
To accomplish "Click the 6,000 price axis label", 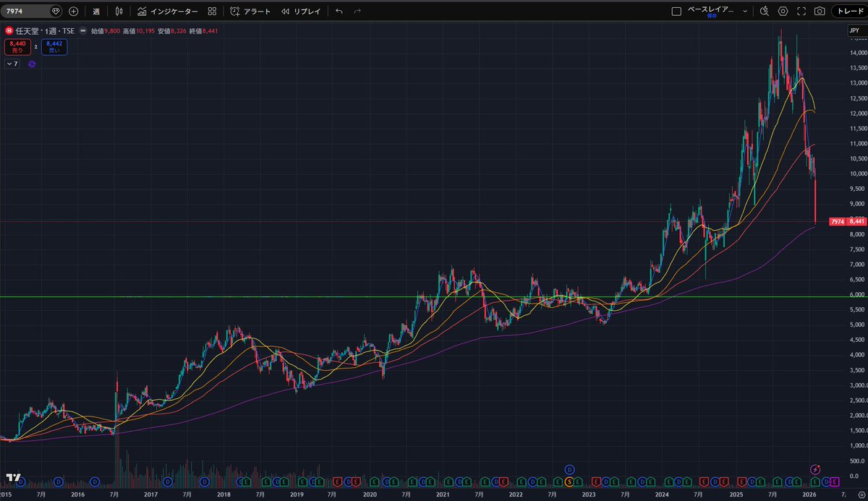I will (x=857, y=294).
